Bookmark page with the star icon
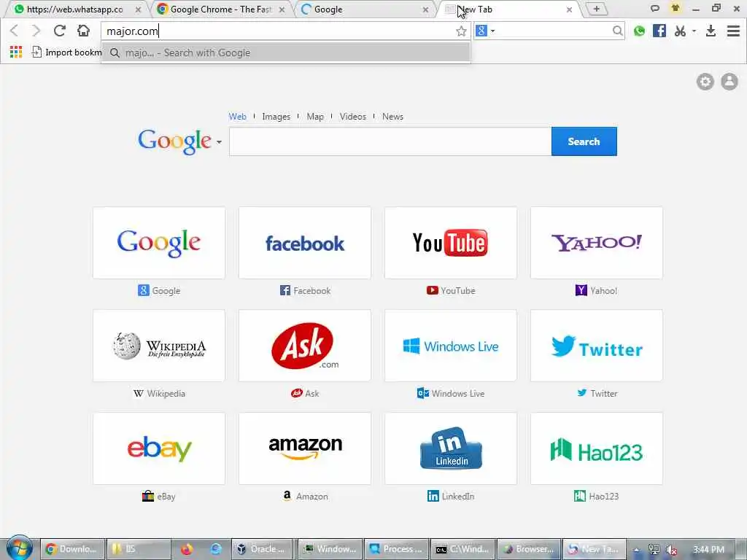Viewport: 747px width, 560px height. (x=461, y=31)
